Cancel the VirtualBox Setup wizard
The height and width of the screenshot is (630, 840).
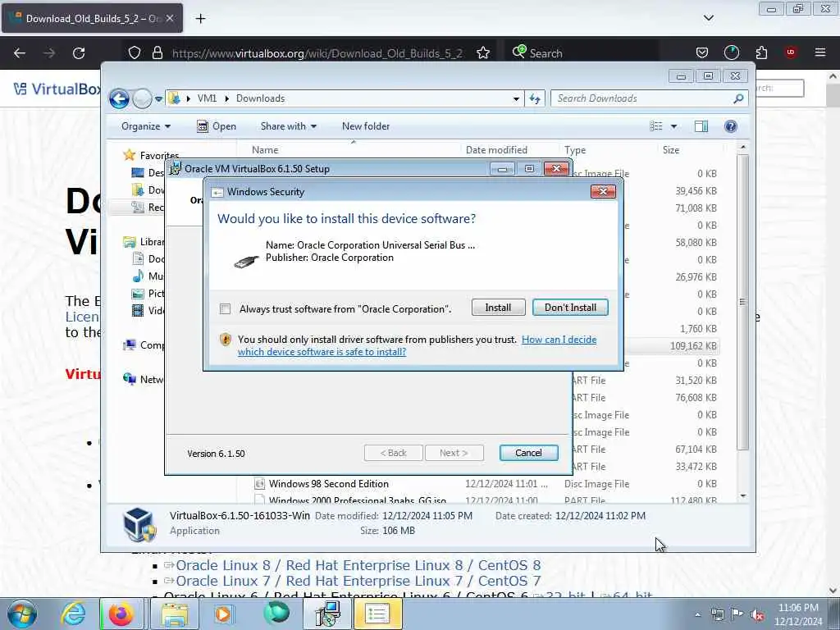click(528, 453)
